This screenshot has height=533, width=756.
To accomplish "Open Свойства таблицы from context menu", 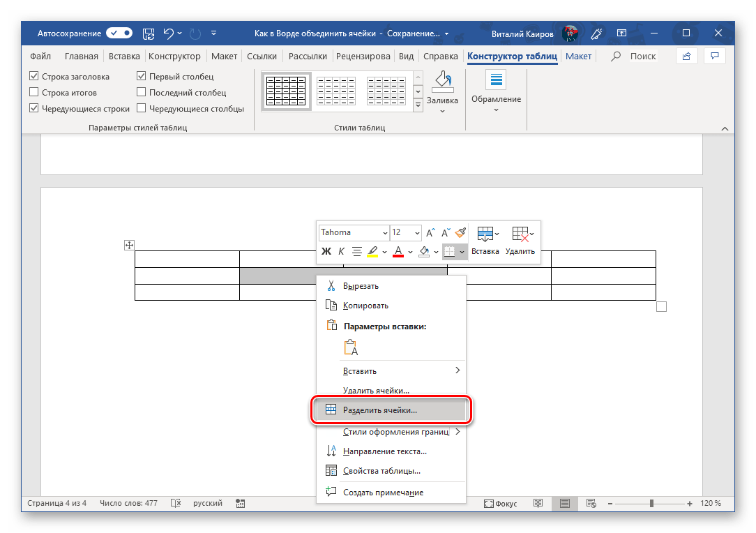I will (391, 471).
